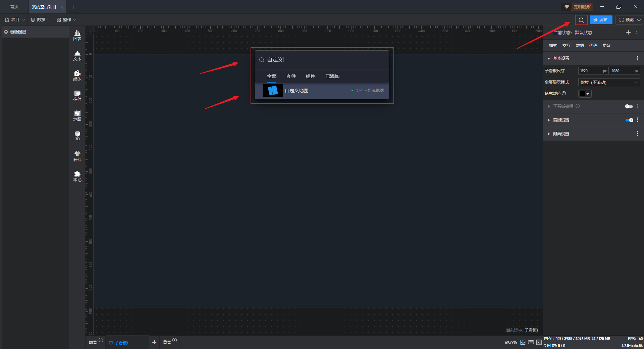Open the 全屏显示模式 dropdown
This screenshot has width=644, height=349.
coord(609,82)
